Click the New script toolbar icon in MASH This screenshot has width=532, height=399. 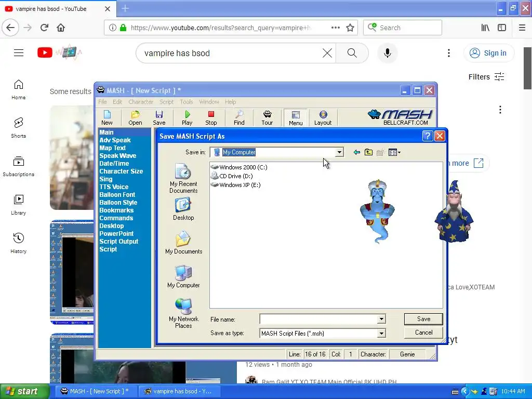[x=107, y=118]
